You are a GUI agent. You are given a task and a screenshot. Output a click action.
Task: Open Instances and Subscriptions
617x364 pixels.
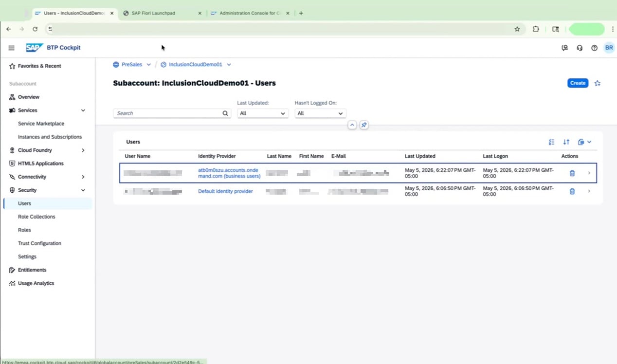pos(50,137)
